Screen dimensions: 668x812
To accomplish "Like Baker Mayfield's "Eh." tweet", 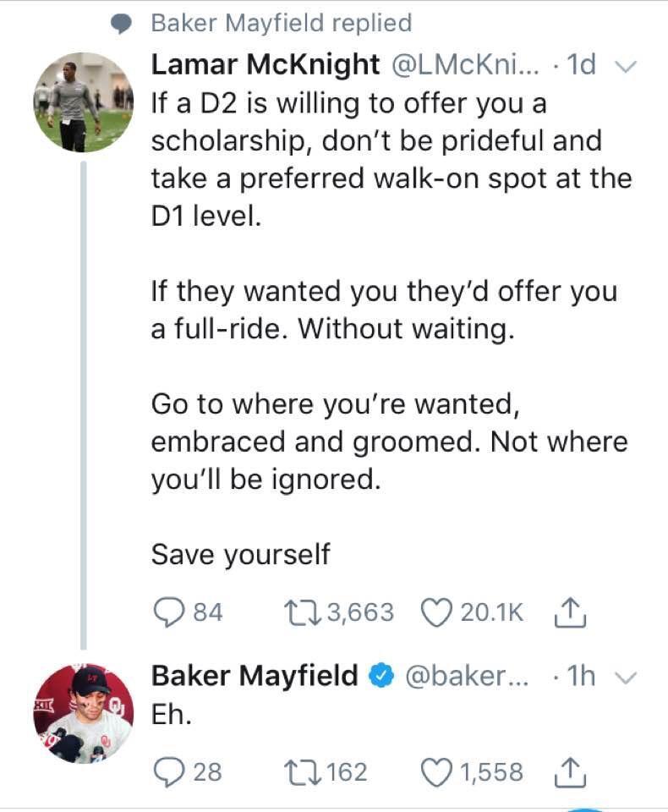I will tap(437, 771).
